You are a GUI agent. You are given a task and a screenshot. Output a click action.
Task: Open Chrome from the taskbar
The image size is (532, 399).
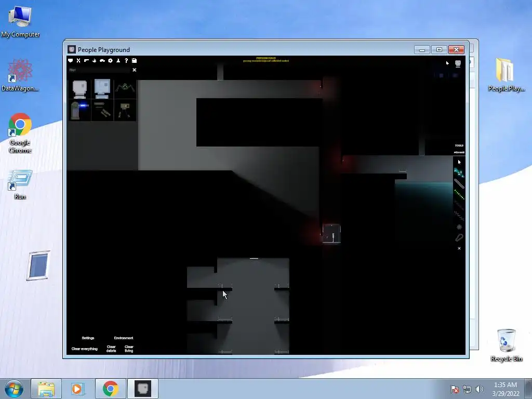click(x=110, y=389)
